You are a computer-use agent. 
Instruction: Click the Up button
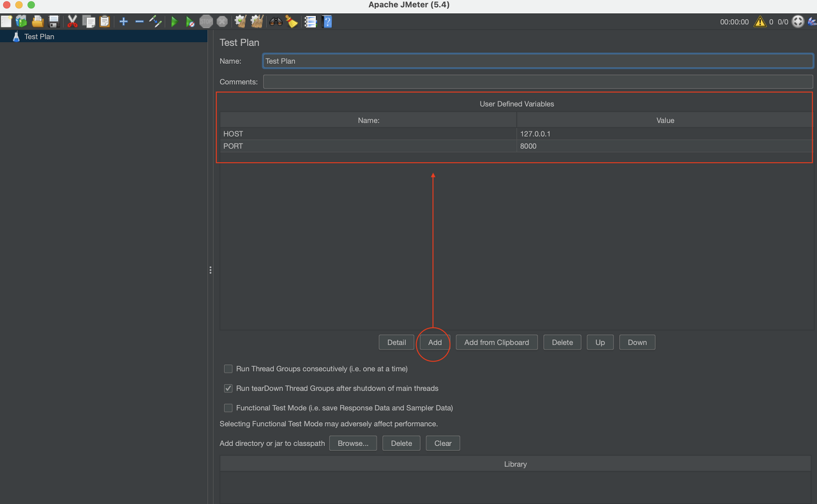600,343
